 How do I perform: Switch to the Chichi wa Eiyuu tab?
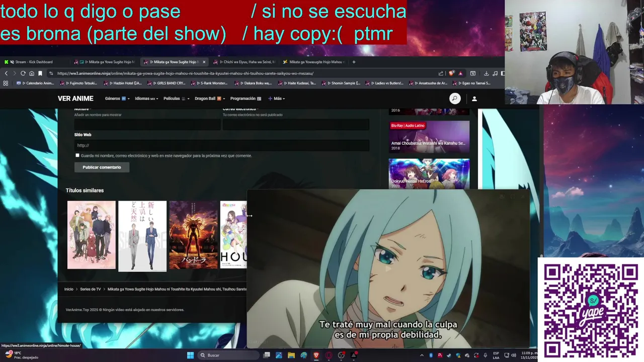pos(245,62)
